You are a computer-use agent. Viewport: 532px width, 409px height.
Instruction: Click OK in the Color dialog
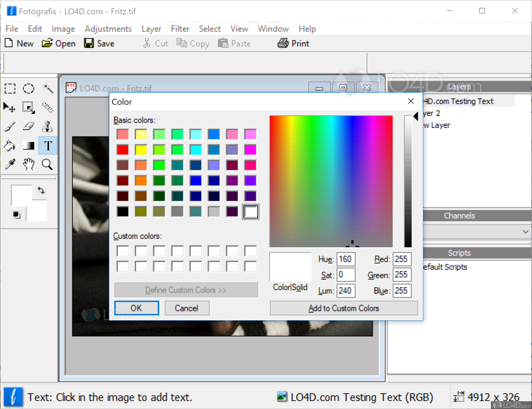(x=136, y=308)
